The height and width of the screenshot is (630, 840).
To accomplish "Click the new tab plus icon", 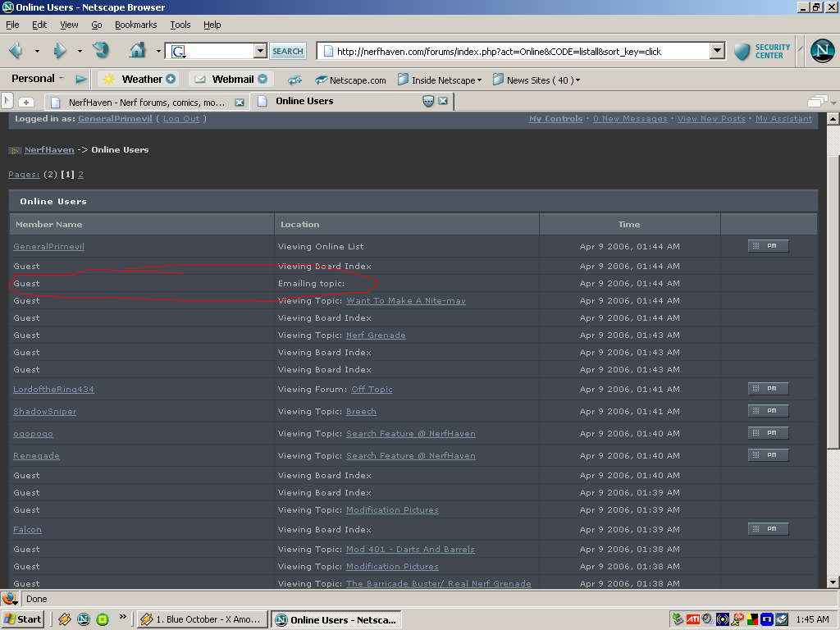I will click(26, 102).
